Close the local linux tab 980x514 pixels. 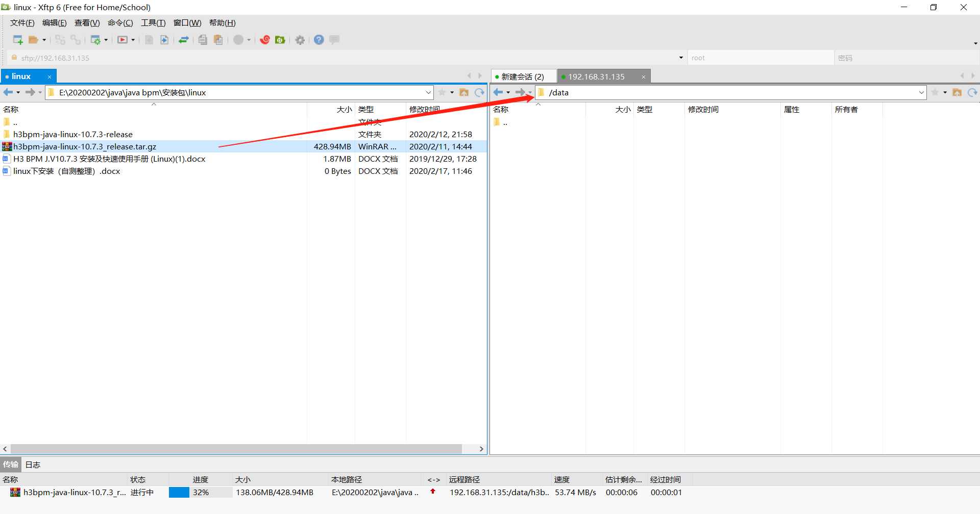50,77
